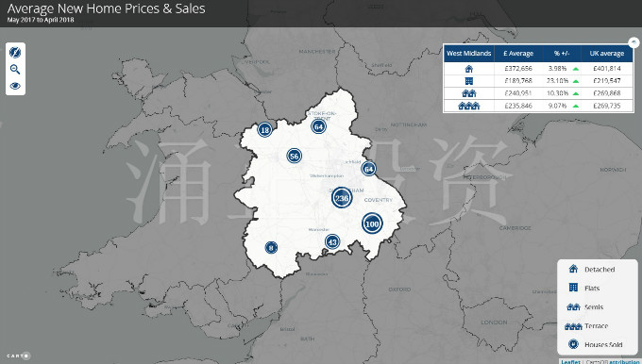Screen dimensions: 642x364
Task: Click the Detached legend entry
Action: [x=592, y=269]
